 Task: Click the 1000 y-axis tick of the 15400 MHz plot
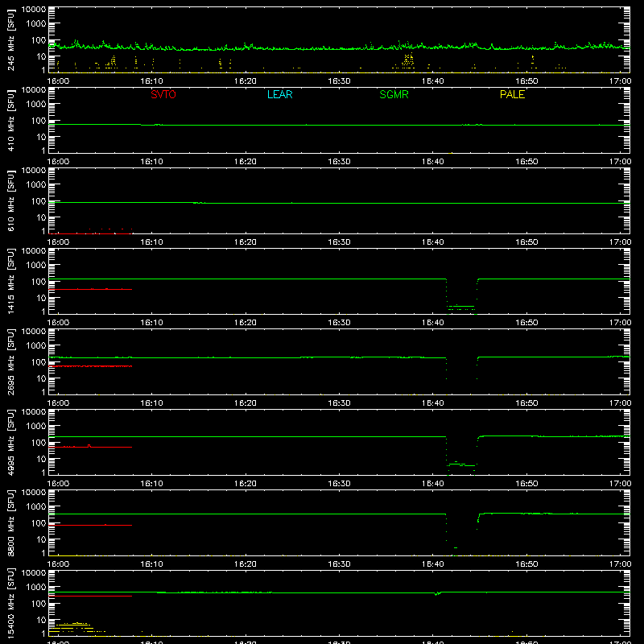(36, 588)
